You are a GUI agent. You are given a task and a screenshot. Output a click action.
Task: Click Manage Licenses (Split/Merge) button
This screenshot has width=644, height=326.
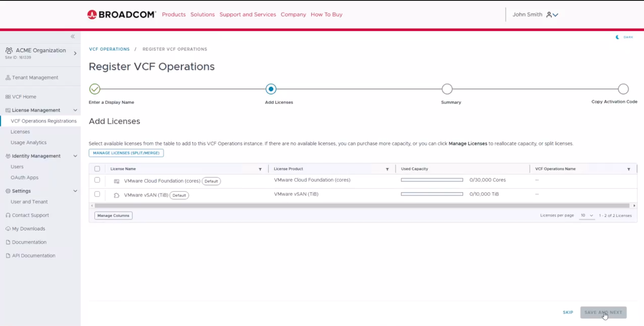click(x=126, y=153)
